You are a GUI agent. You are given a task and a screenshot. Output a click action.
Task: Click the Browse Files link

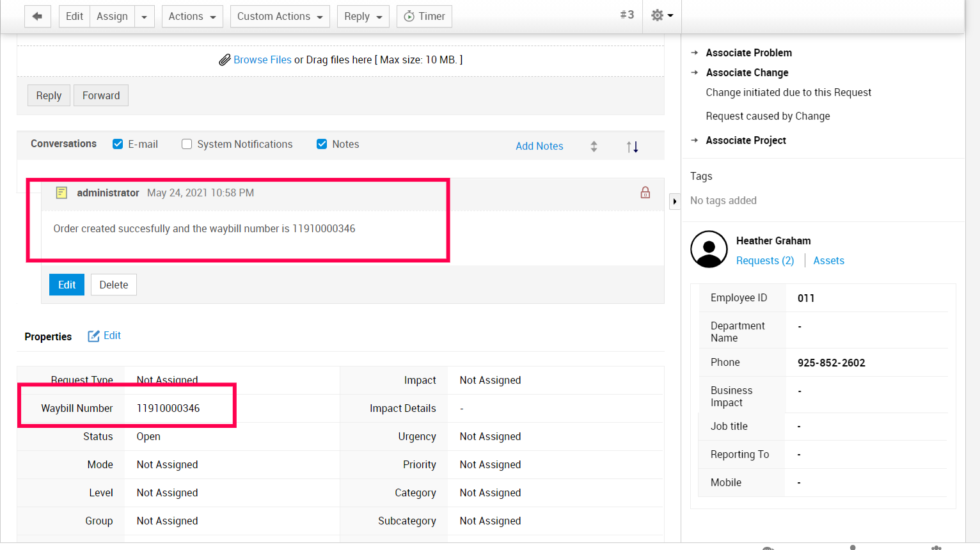coord(262,59)
